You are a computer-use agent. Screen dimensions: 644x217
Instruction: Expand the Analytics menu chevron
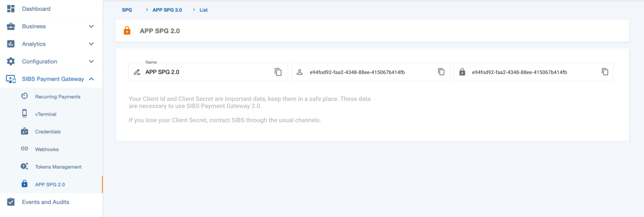click(x=91, y=44)
